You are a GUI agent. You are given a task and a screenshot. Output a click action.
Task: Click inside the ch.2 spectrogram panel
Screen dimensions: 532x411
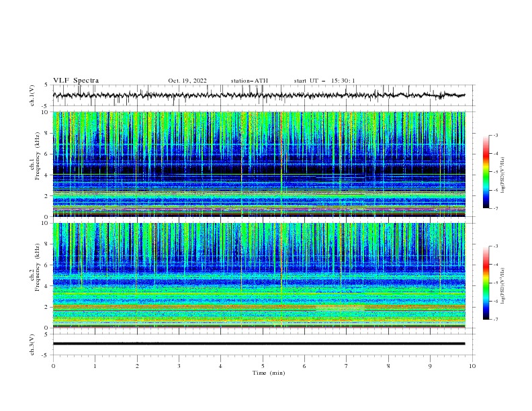[259, 275]
